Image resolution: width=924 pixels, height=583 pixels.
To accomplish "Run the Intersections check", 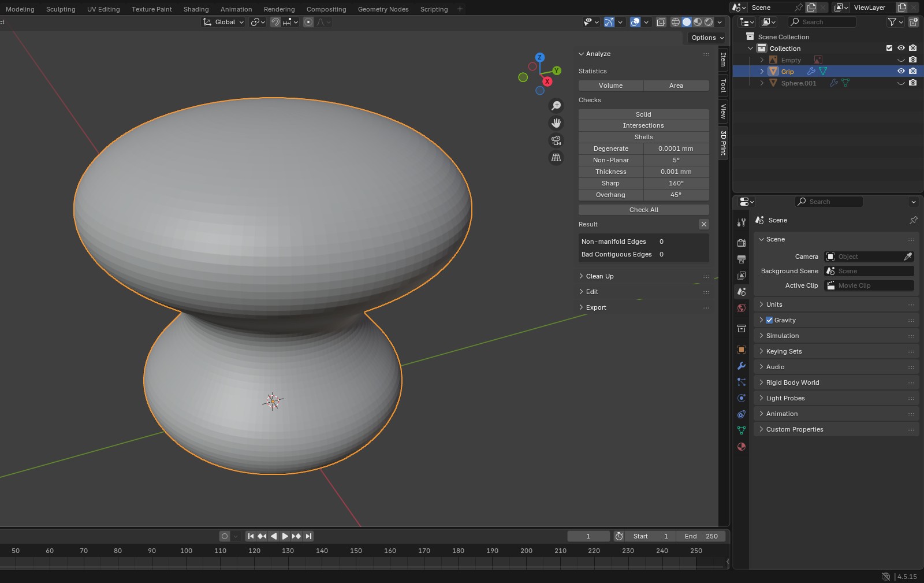I will click(644, 125).
